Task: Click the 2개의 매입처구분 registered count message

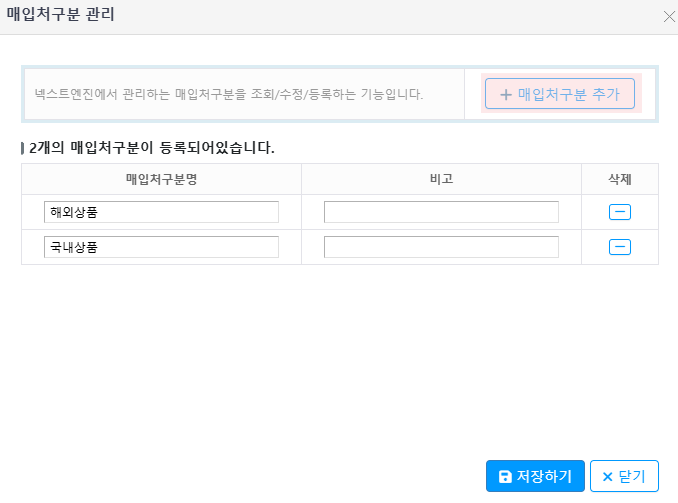Action: click(152, 147)
